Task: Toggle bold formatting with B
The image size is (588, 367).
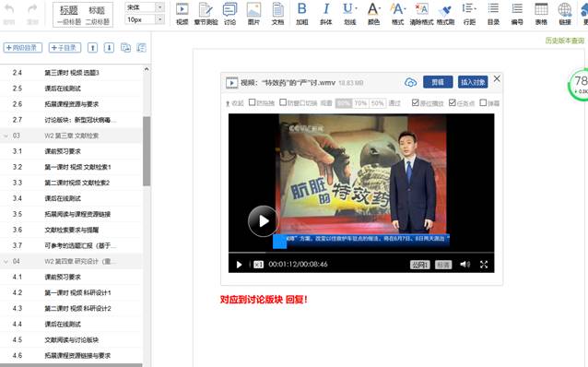Action: tap(302, 14)
